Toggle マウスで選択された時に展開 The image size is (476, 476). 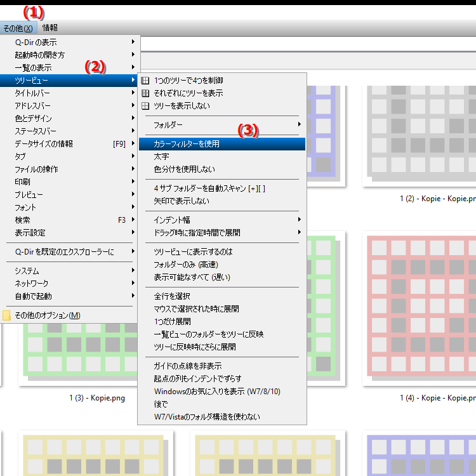222,309
